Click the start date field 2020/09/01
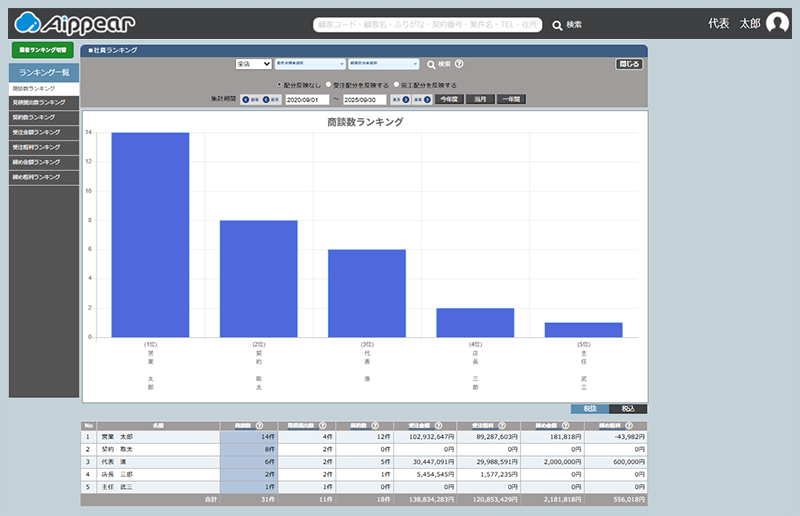The image size is (800, 516). 307,100
